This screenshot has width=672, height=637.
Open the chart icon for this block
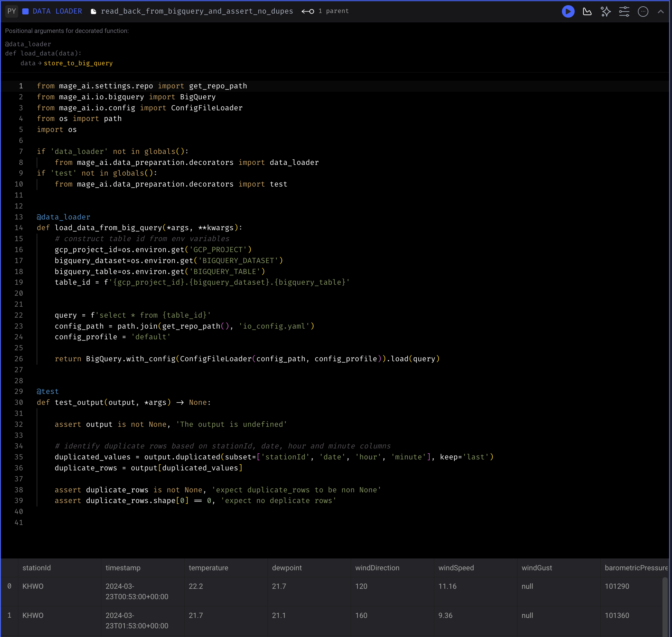[x=587, y=12]
